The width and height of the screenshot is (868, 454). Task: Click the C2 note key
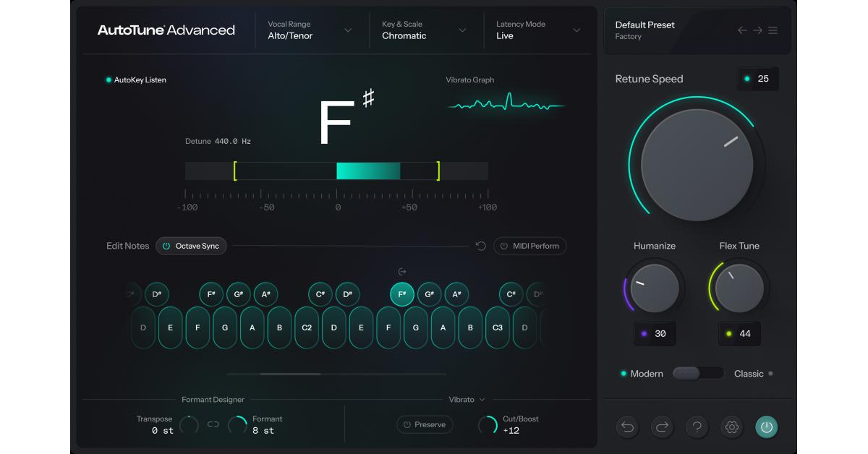(x=307, y=327)
